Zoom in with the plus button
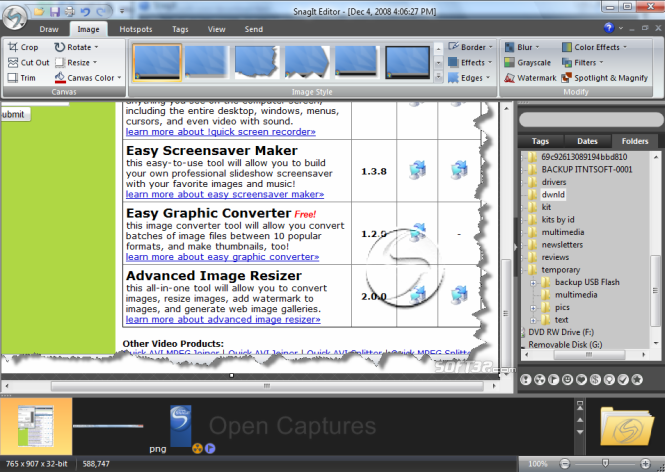665x472 pixels. click(x=645, y=464)
